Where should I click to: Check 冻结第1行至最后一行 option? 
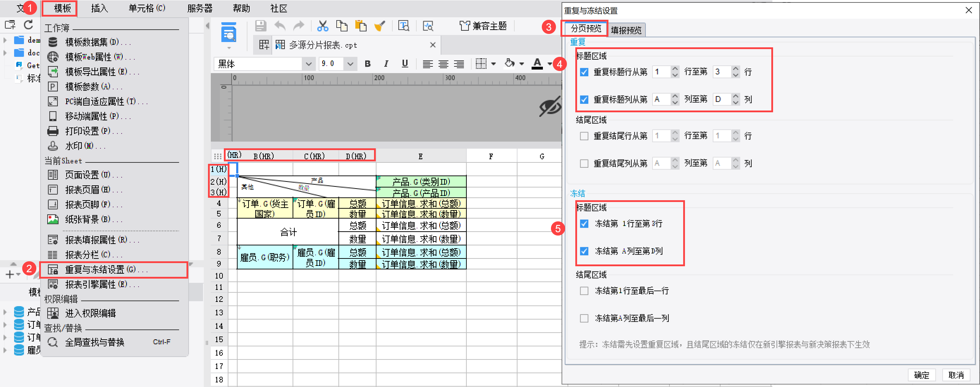[584, 291]
